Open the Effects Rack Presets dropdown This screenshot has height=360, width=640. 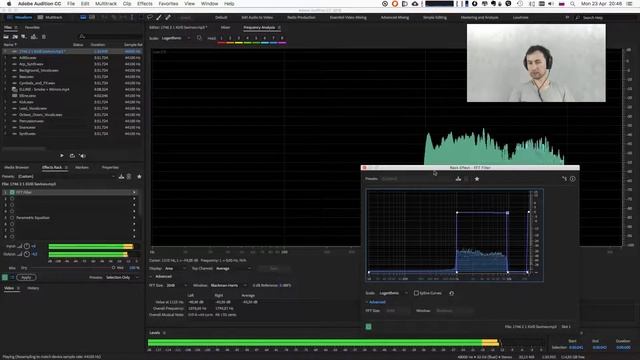pos(67,176)
